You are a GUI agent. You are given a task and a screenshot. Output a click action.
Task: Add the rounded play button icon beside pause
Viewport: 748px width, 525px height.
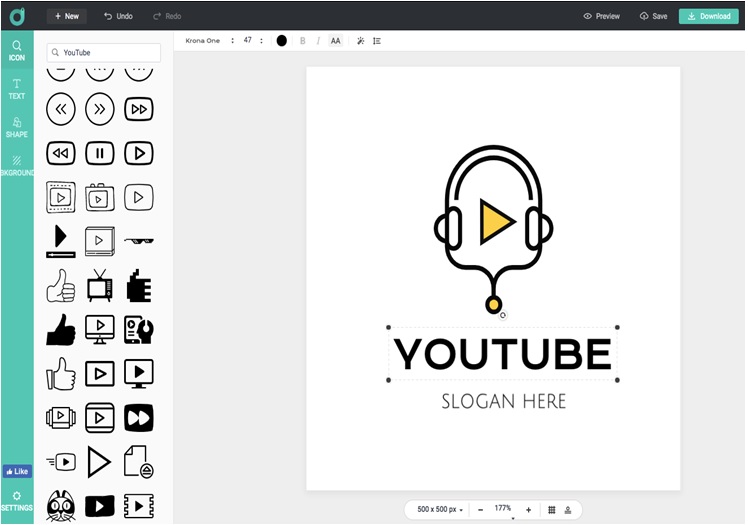[x=139, y=153]
